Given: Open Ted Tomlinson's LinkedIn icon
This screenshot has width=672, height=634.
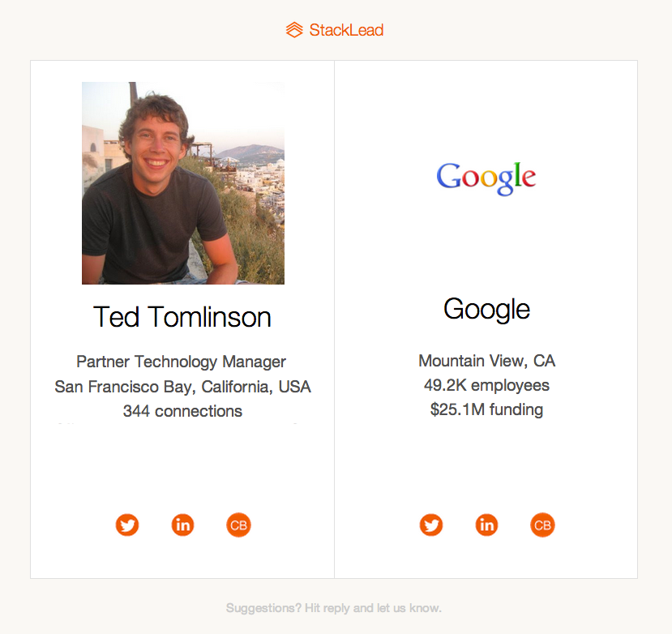Looking at the screenshot, I should point(183,525).
